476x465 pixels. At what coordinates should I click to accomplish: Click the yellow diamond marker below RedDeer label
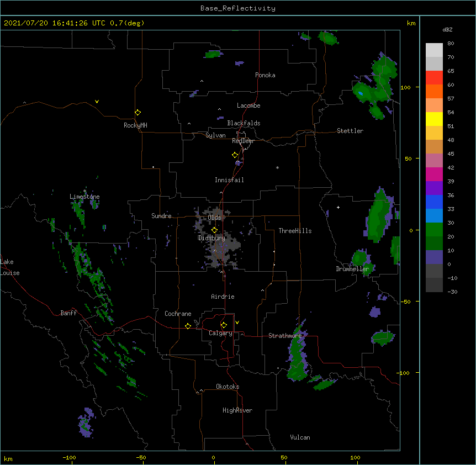235,155
